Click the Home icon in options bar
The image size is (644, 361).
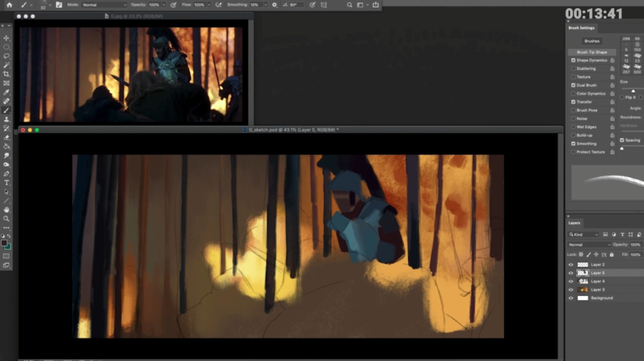[9, 4]
